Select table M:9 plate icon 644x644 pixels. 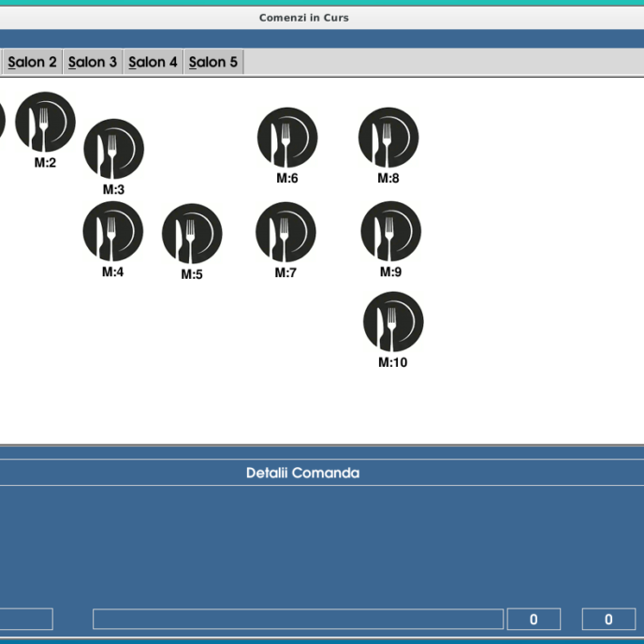[390, 231]
